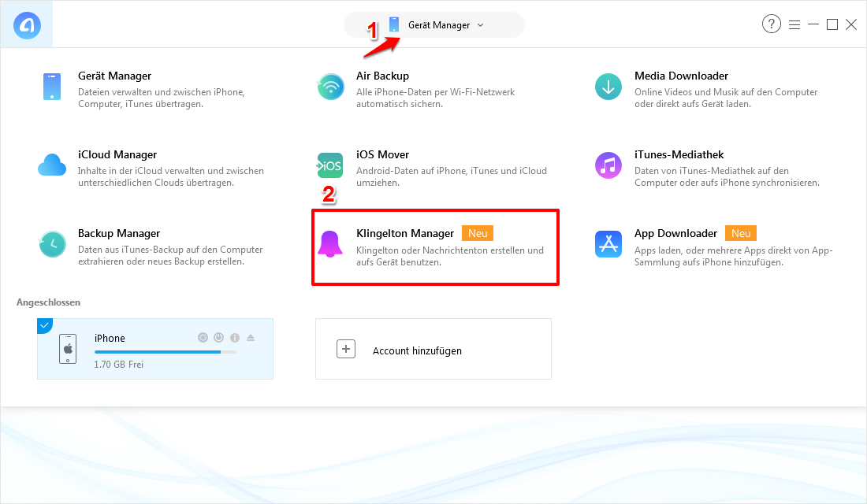Open the iCloud Manager title
The width and height of the screenshot is (867, 504).
click(117, 154)
